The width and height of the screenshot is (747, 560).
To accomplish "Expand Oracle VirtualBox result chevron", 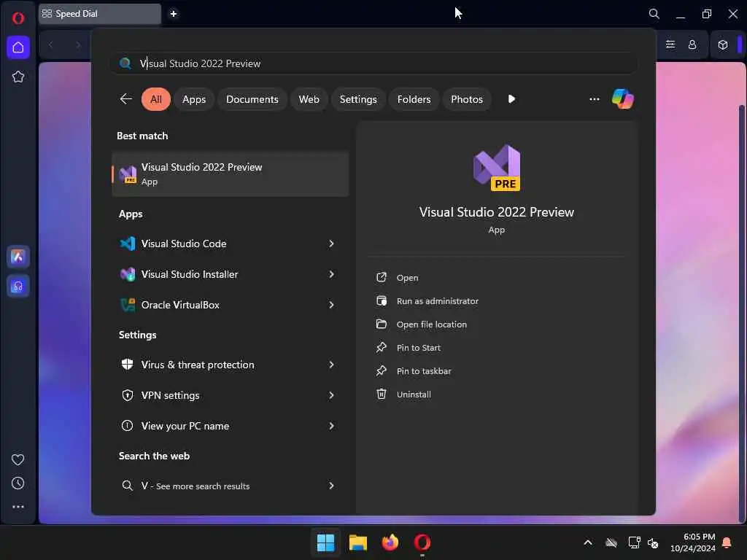I will click(x=332, y=305).
